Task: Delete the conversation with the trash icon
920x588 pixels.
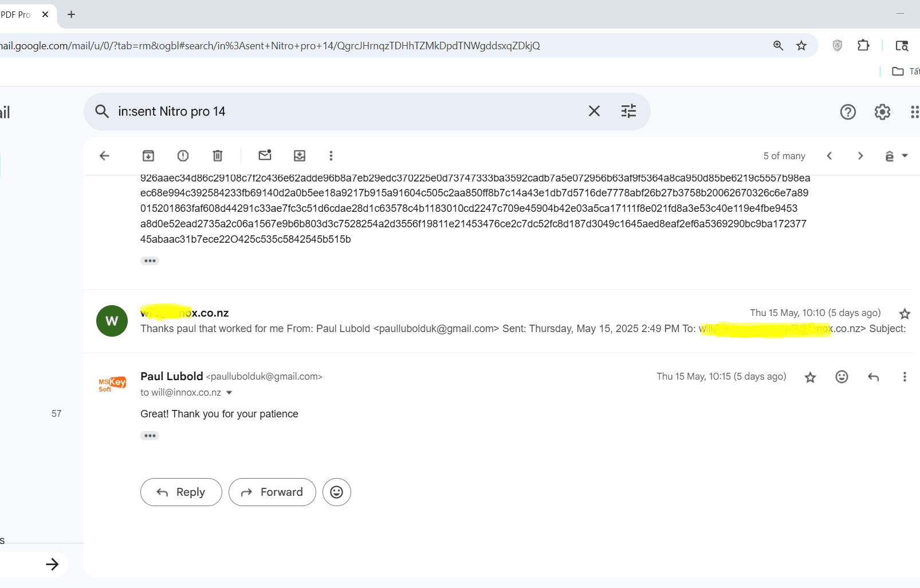Action: coord(218,156)
